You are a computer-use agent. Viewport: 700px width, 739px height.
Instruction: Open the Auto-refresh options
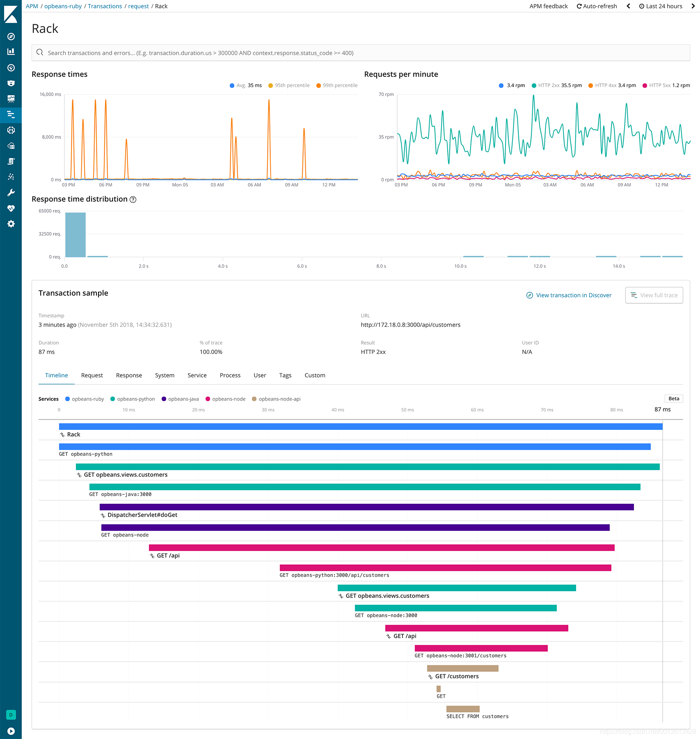tap(596, 6)
